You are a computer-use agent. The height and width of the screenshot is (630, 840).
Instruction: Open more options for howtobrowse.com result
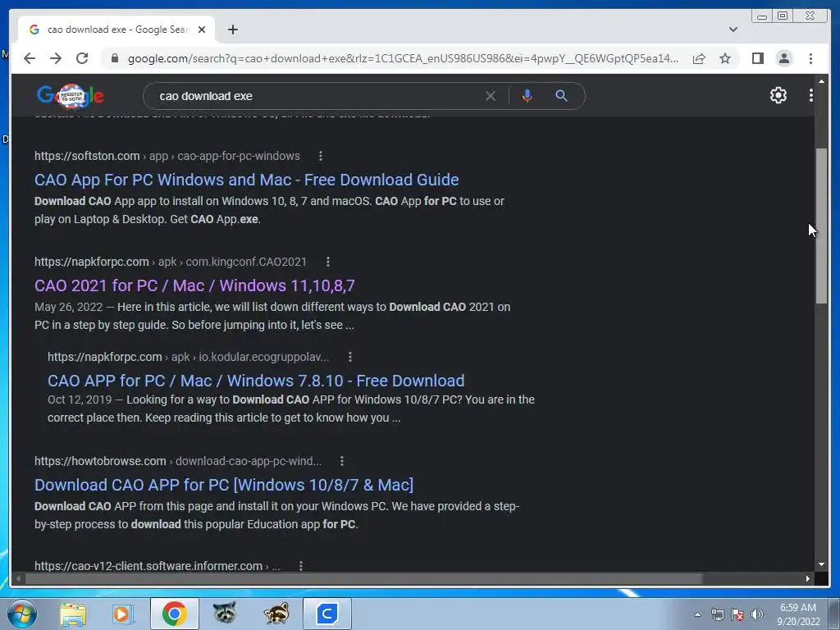point(342,461)
